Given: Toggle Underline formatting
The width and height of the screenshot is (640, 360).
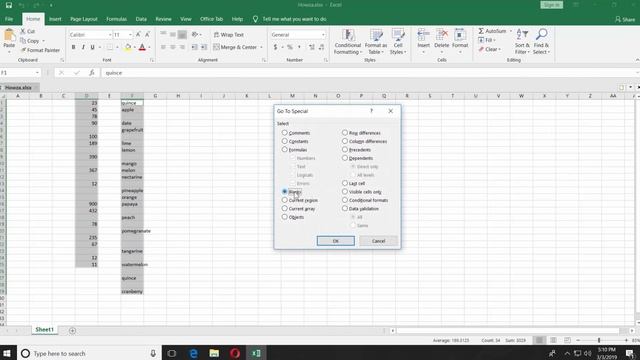Looking at the screenshot, I should (93, 47).
